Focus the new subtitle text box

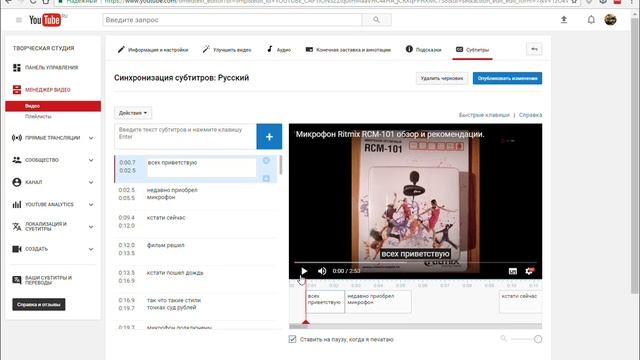[185, 136]
